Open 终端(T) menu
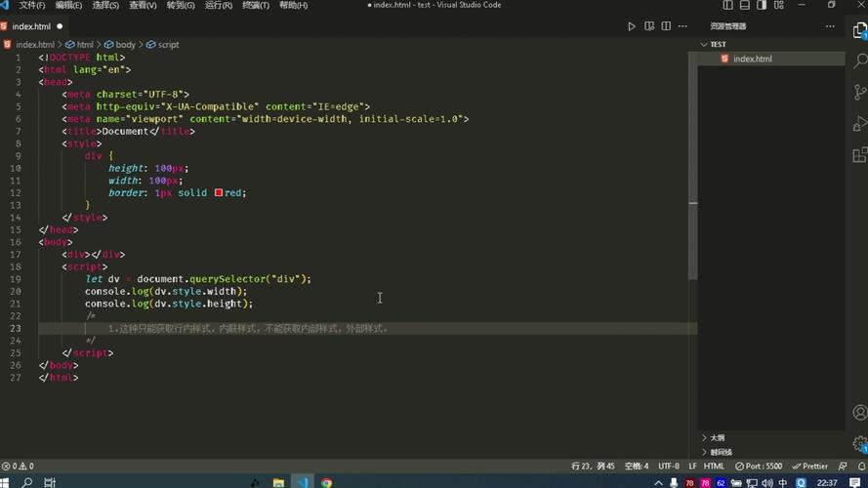Image resolution: width=868 pixels, height=488 pixels. pos(256,5)
